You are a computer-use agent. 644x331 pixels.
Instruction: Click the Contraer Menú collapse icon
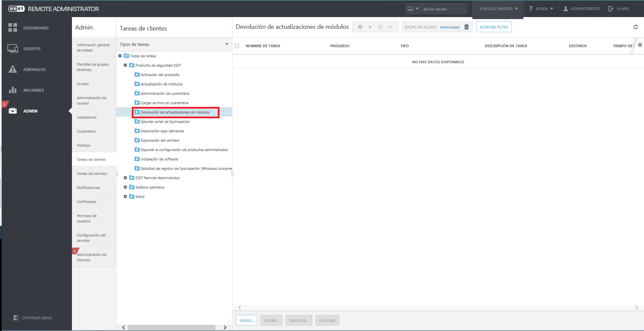[16, 318]
